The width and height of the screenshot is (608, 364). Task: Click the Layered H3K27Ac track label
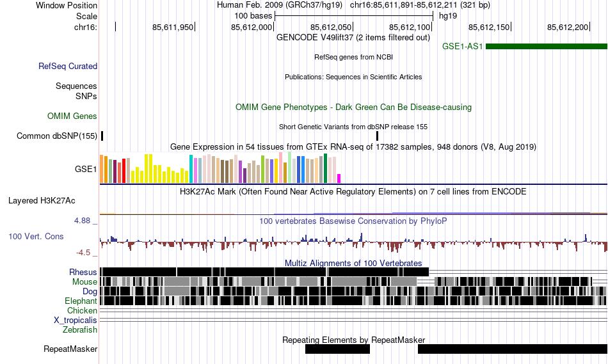click(42, 200)
